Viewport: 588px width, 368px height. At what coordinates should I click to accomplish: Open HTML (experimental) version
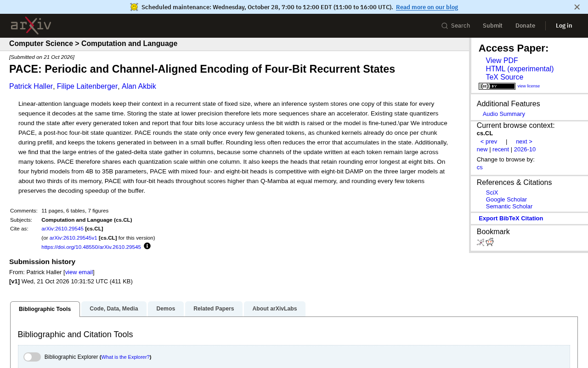point(520,69)
